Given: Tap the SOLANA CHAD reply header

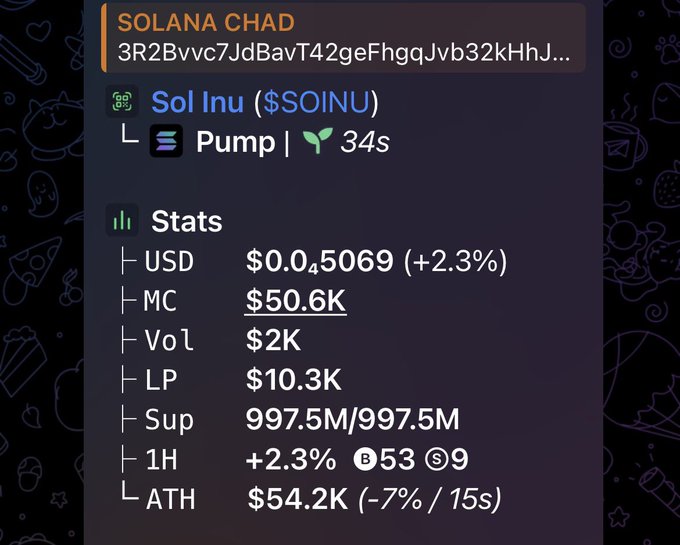Looking at the screenshot, I should [x=206, y=23].
